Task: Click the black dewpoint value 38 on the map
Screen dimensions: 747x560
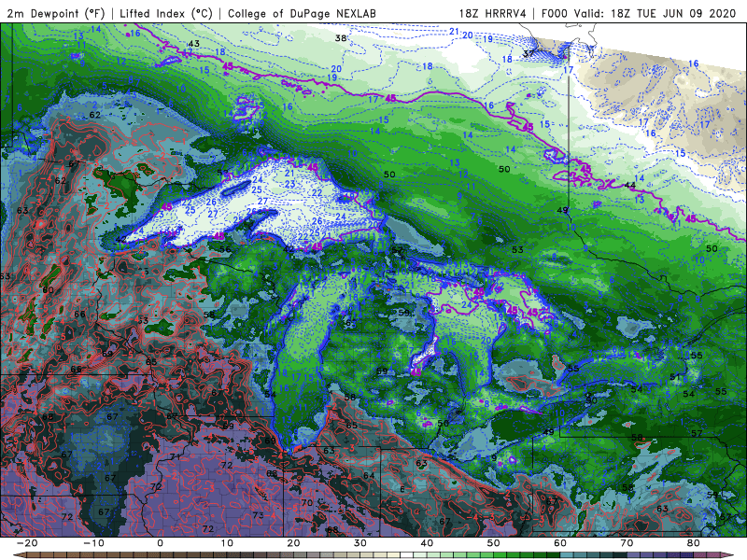Action: (341, 37)
